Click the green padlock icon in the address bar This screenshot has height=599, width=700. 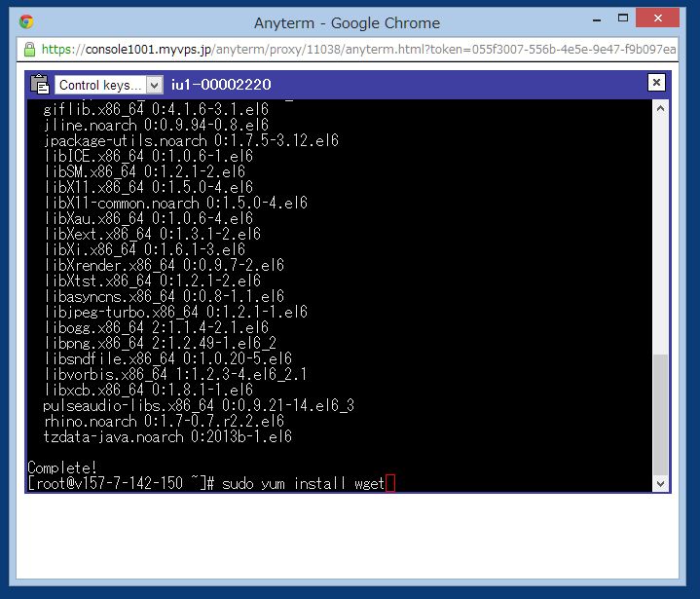pos(29,49)
